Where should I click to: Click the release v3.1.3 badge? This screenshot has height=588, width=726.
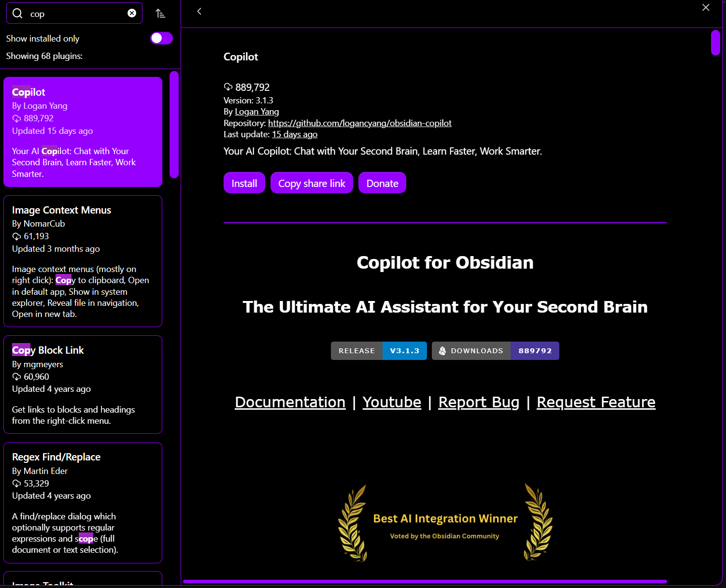(x=378, y=351)
